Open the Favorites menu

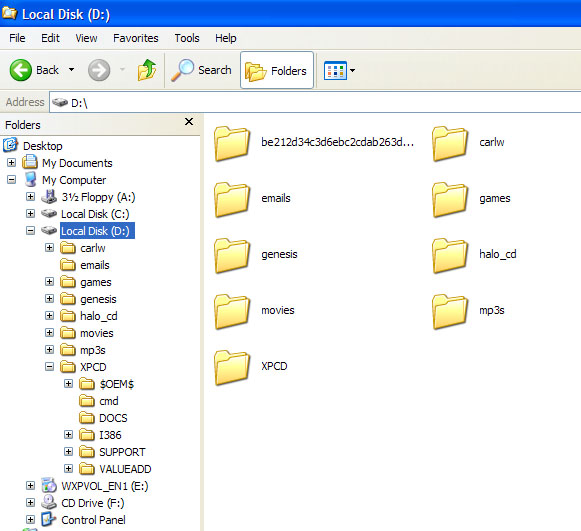tap(136, 38)
